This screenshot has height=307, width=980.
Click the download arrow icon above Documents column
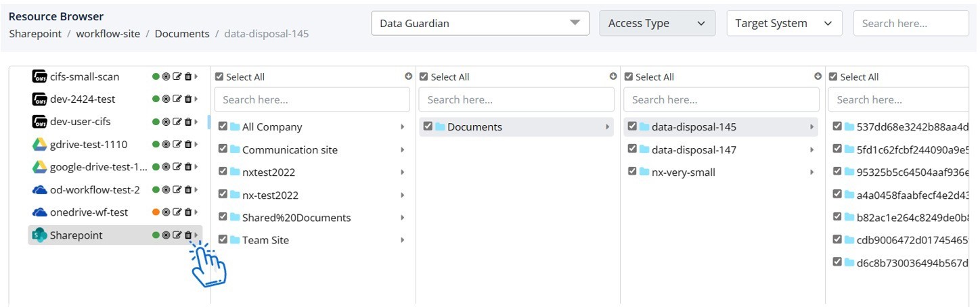(613, 76)
